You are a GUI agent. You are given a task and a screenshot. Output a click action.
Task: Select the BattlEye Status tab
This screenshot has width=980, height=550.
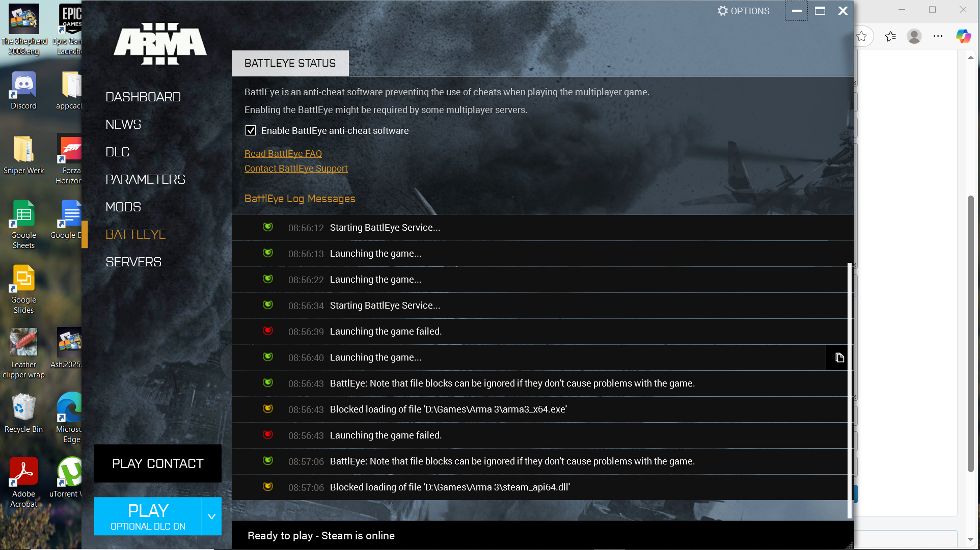pos(290,63)
